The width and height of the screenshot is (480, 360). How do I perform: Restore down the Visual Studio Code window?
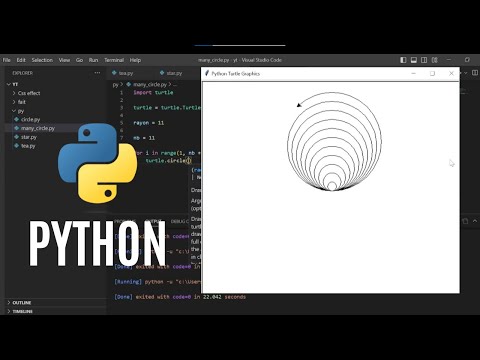click(x=467, y=60)
